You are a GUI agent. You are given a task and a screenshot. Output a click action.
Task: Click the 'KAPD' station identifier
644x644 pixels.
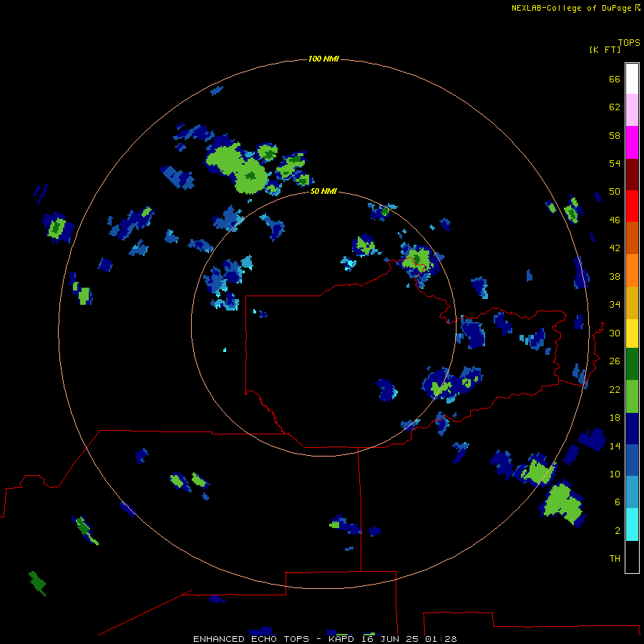(x=341, y=639)
